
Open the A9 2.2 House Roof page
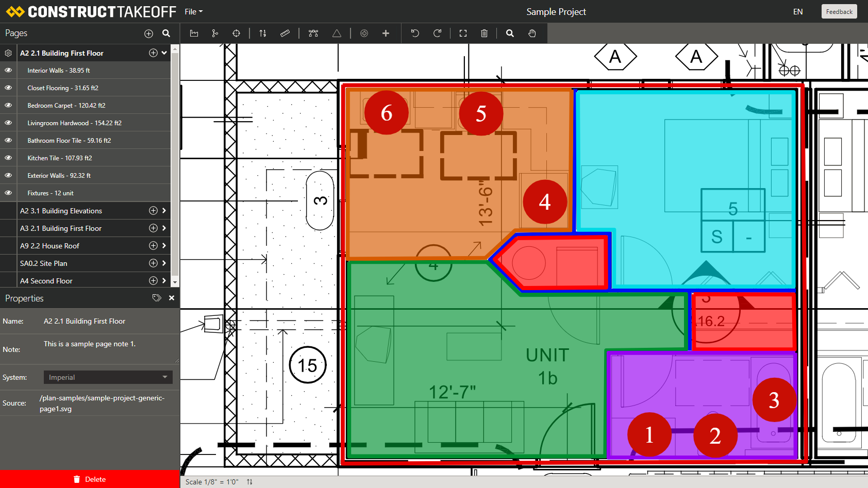[49, 246]
